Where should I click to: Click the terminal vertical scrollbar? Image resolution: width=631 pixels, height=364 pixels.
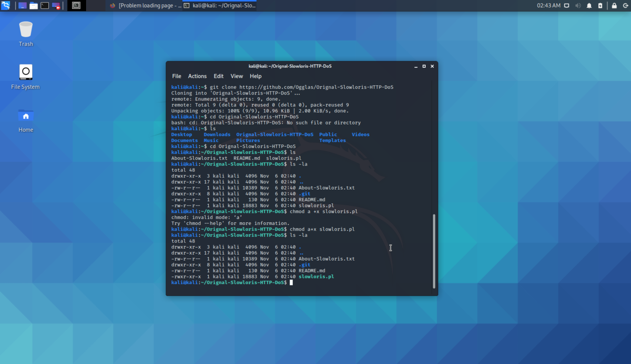coord(434,251)
